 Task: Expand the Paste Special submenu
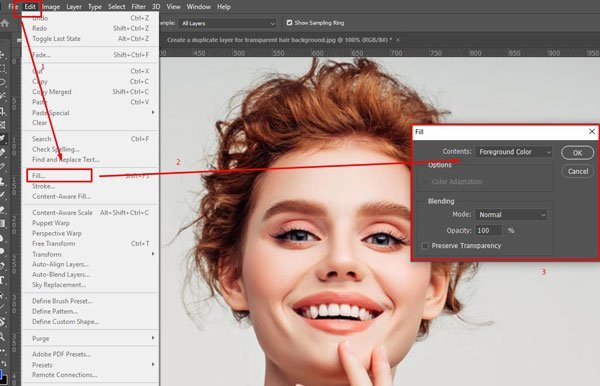pos(91,113)
